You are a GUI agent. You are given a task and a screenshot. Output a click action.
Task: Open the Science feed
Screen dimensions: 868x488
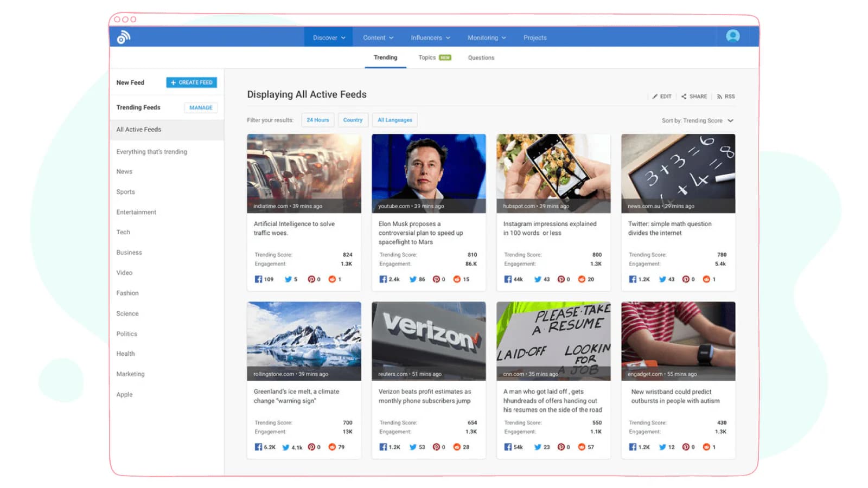pos(127,313)
